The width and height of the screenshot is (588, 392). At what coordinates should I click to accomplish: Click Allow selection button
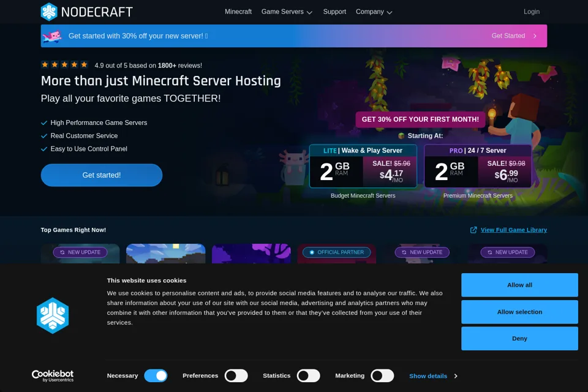point(519,312)
